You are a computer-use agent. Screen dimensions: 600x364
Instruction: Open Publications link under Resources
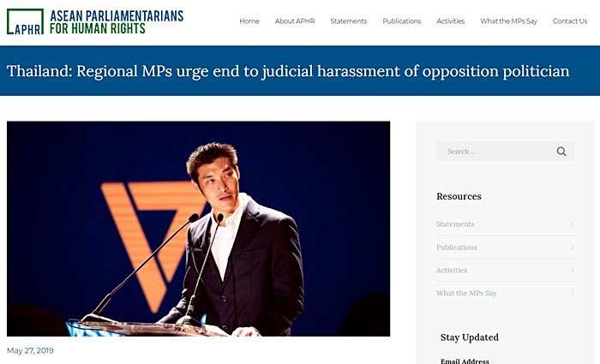[457, 248]
